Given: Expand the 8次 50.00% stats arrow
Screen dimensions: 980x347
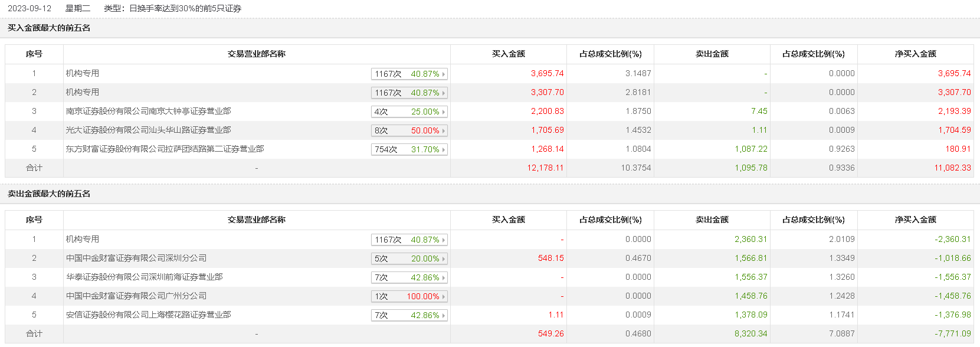Looking at the screenshot, I should click(x=444, y=131).
